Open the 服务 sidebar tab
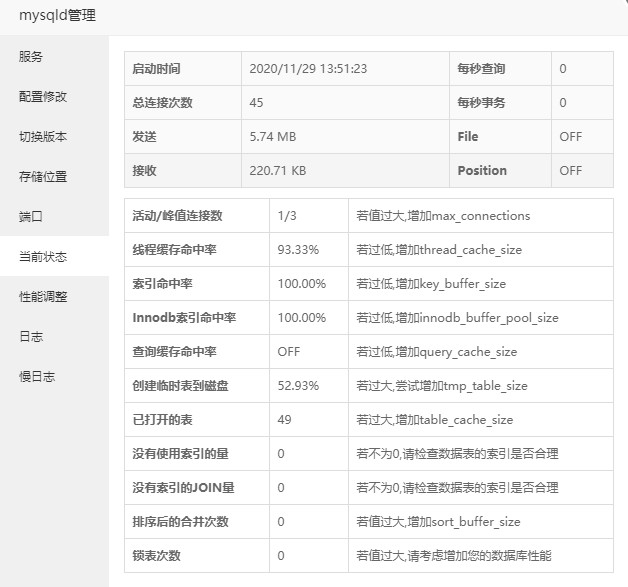This screenshot has width=628, height=587. tap(54, 56)
